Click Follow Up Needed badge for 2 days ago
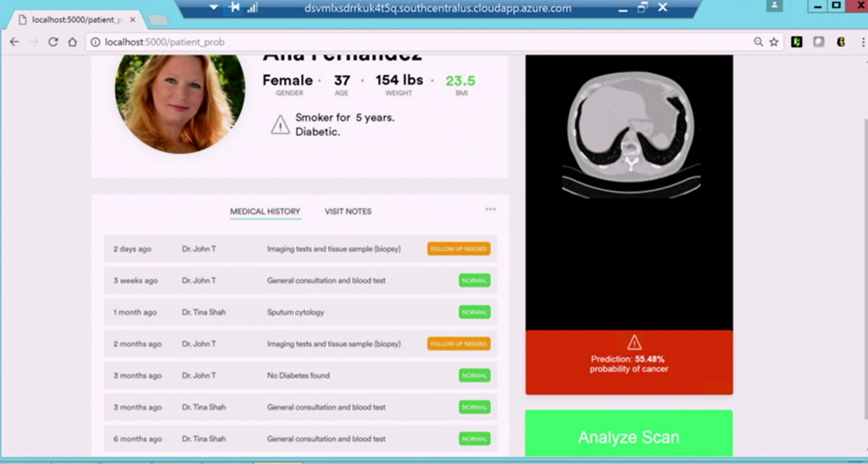 [459, 249]
